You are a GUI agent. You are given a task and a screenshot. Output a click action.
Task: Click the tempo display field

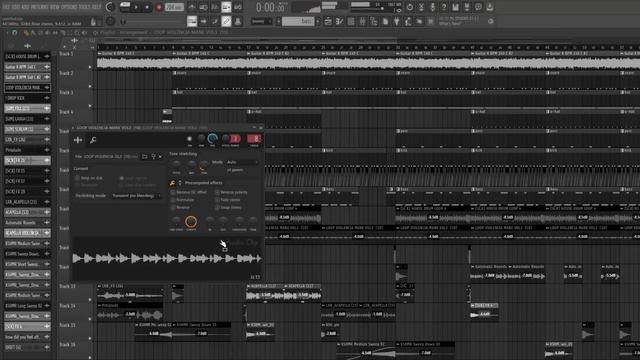(x=174, y=7)
